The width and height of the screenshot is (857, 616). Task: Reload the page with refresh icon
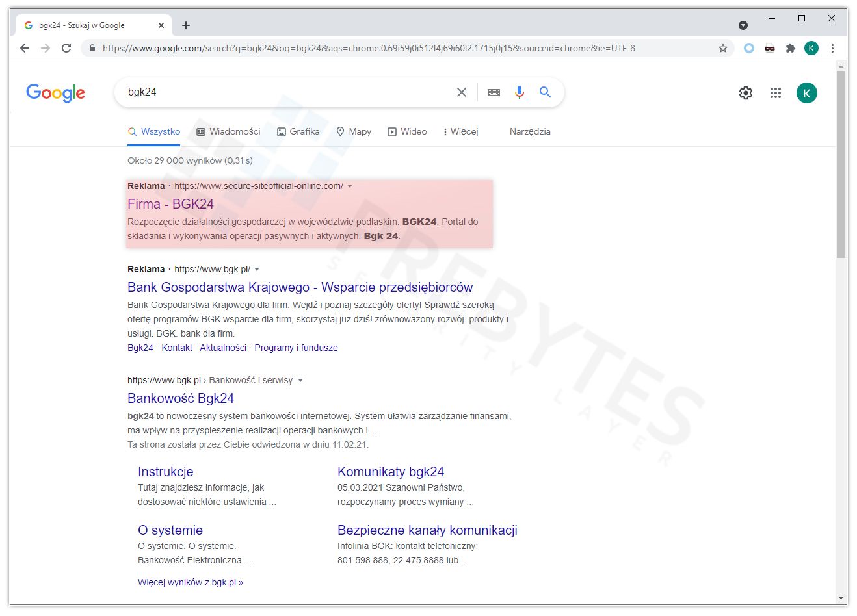[66, 48]
